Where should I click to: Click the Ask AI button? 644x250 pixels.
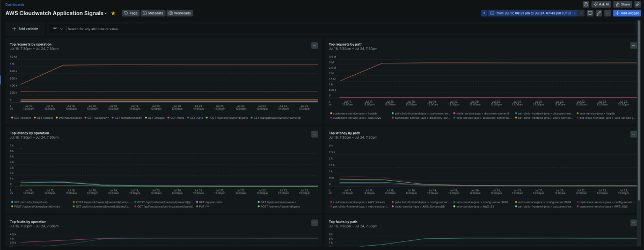(601, 4)
